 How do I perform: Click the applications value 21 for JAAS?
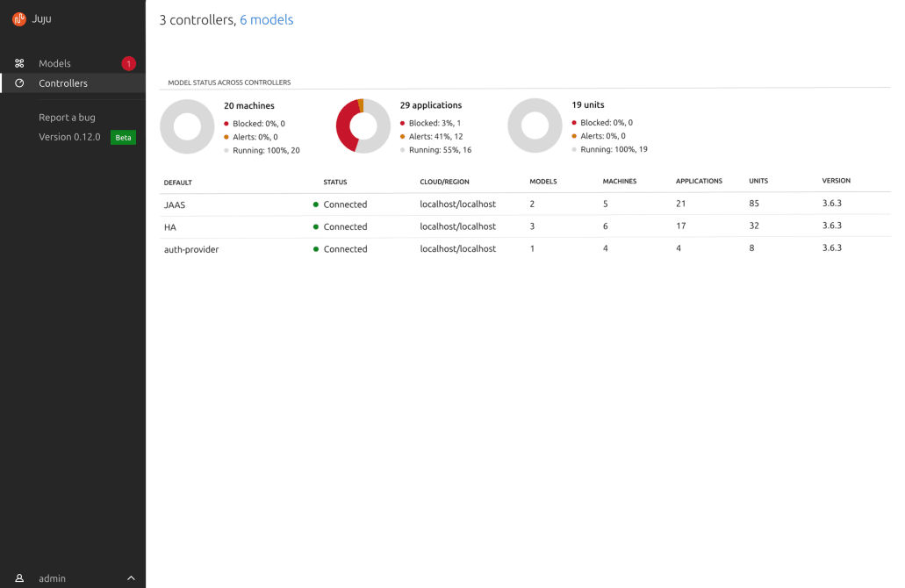(x=681, y=203)
